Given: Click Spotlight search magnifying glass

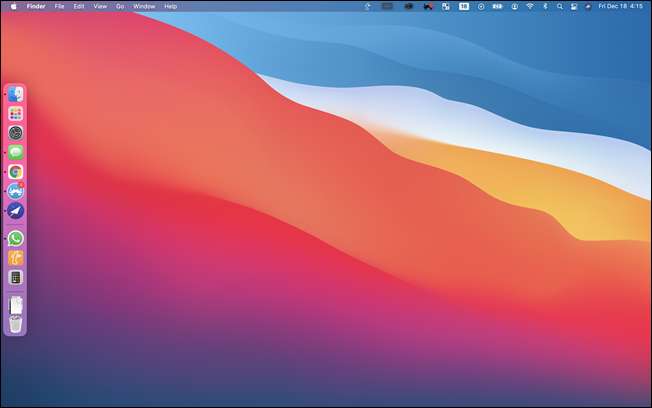Looking at the screenshot, I should (558, 6).
